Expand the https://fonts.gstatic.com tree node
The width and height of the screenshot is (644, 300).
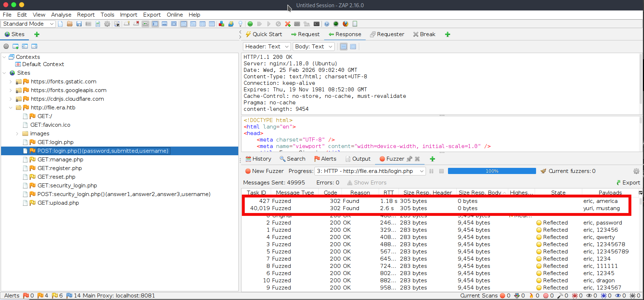coord(11,82)
